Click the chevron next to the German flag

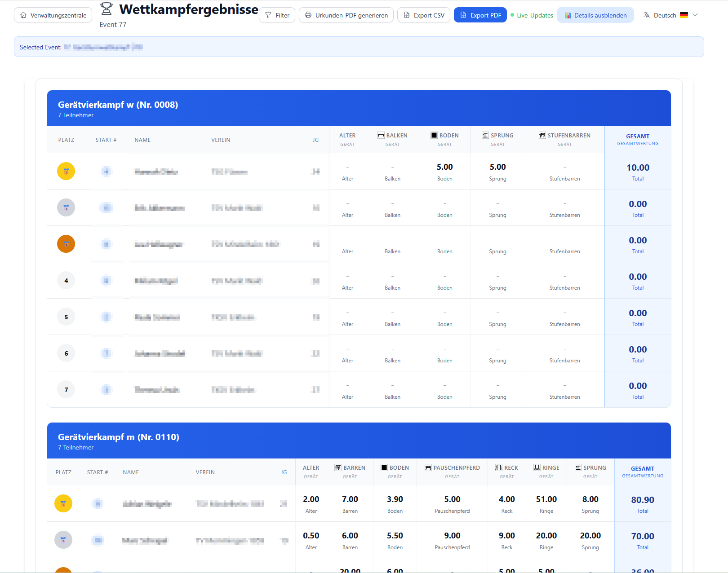coord(695,15)
